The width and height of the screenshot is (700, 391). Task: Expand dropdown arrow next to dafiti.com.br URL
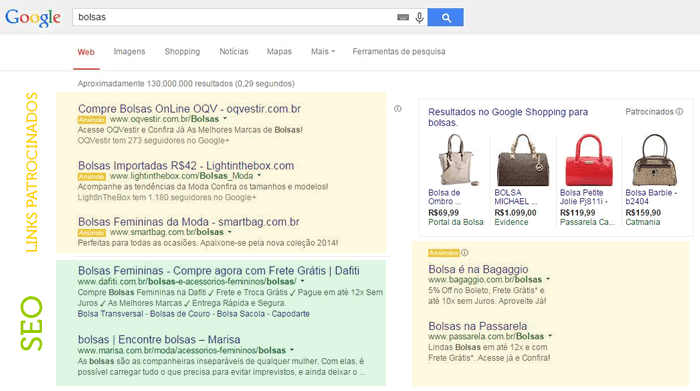[302, 281]
